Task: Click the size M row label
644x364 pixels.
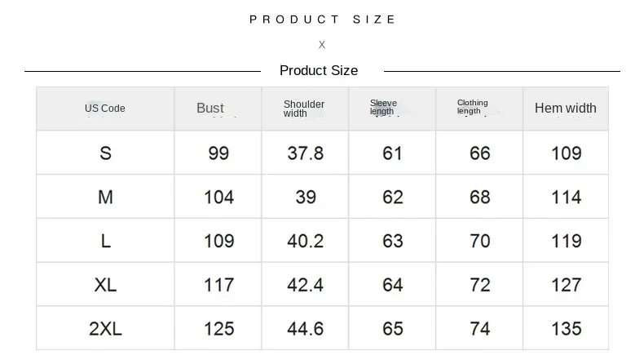Action: pyautogui.click(x=105, y=197)
